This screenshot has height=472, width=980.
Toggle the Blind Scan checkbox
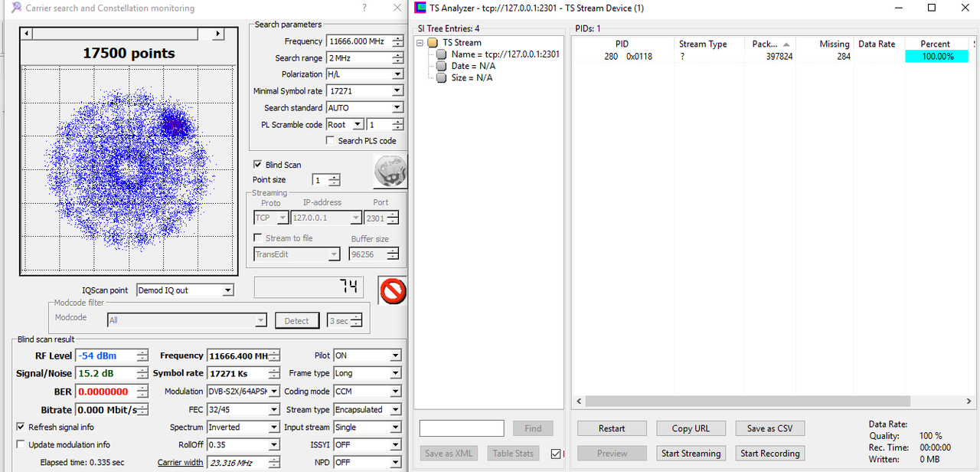coord(258,165)
